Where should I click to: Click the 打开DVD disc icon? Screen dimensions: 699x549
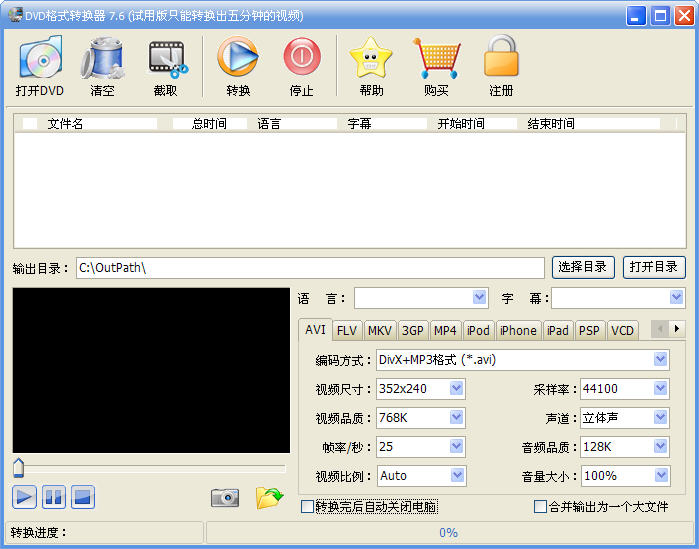click(40, 58)
